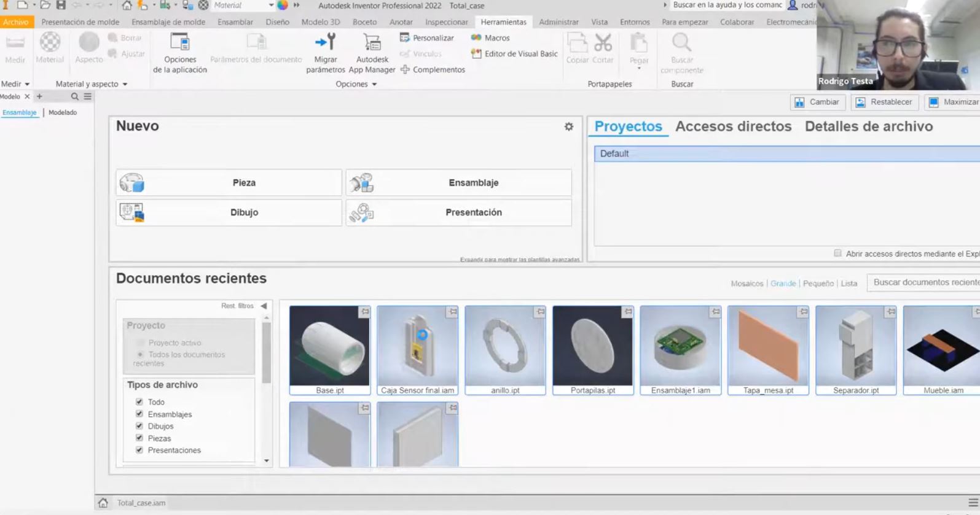This screenshot has height=515, width=980.
Task: Launch Editor de Visual Basic
Action: [514, 54]
